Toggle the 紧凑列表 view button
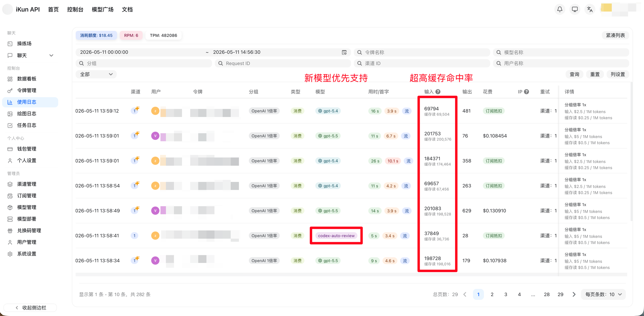This screenshot has height=316, width=644. (x=616, y=35)
